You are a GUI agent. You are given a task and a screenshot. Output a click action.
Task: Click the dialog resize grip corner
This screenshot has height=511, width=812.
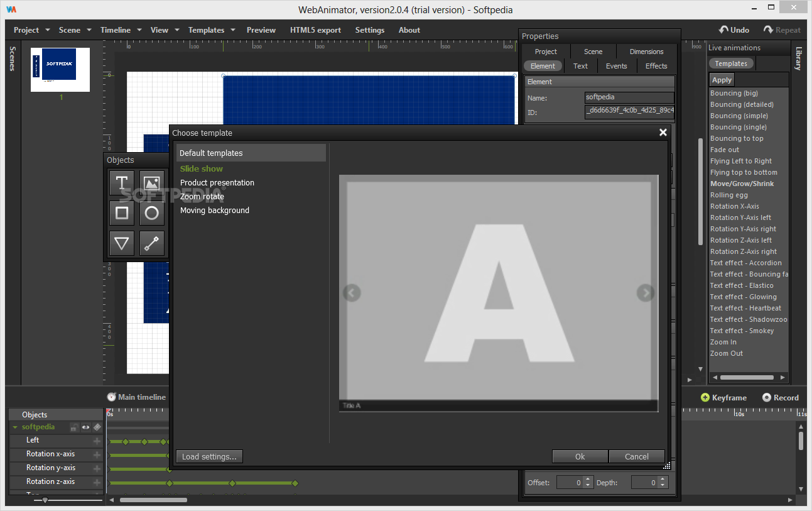667,466
